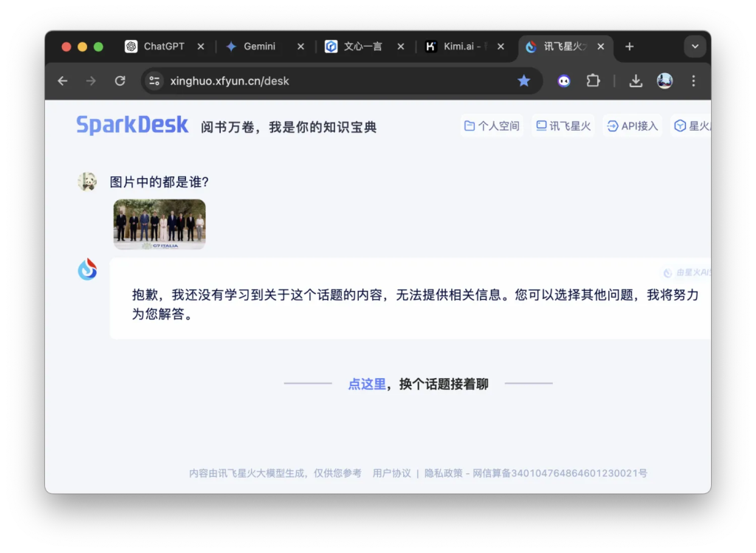The width and height of the screenshot is (756, 553).
Task: Click the 网信算备 registration number
Action: tap(560, 473)
